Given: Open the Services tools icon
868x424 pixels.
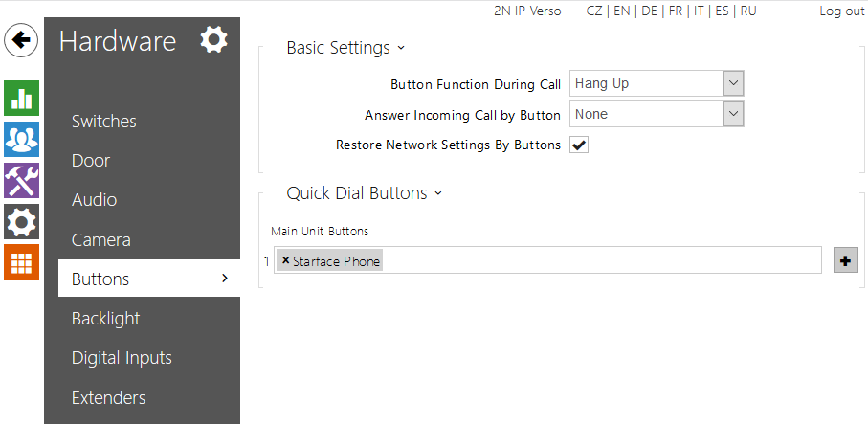Looking at the screenshot, I should click(21, 181).
